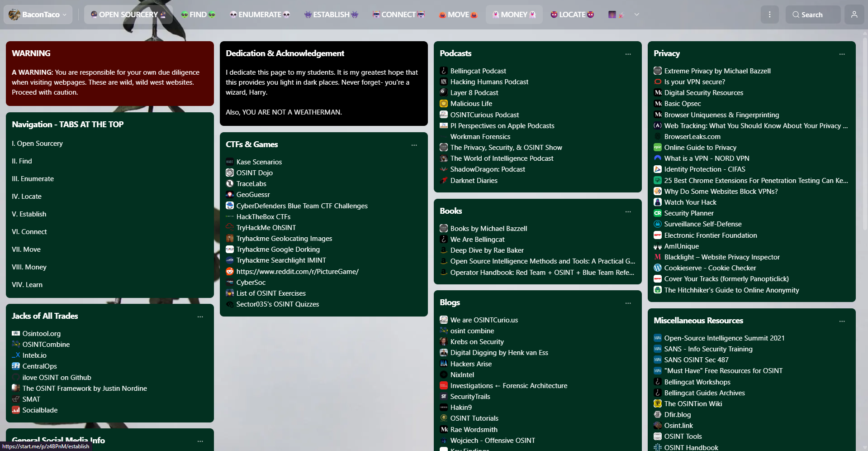The height and width of the screenshot is (451, 868).
Task: Open the CTFs & Games widget options menu
Action: click(414, 145)
